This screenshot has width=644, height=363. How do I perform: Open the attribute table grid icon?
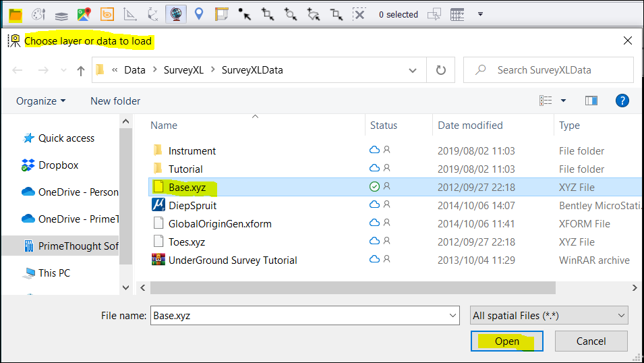[x=457, y=14]
